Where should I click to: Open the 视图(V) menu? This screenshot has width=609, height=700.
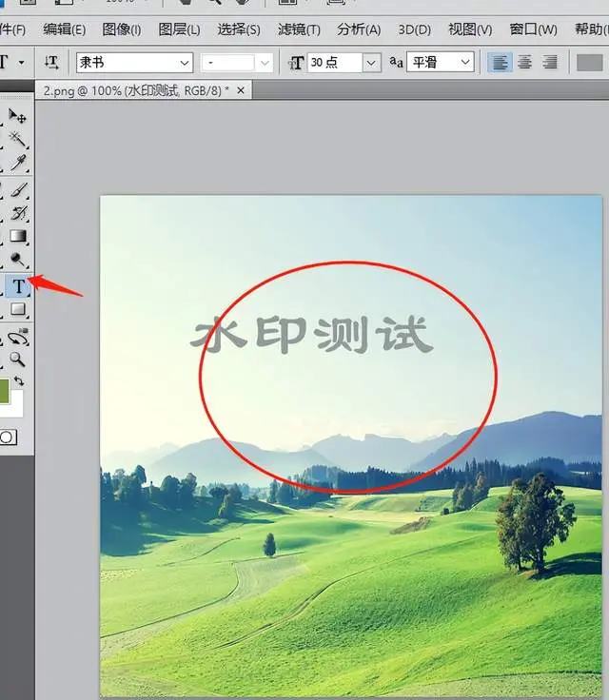tap(470, 29)
